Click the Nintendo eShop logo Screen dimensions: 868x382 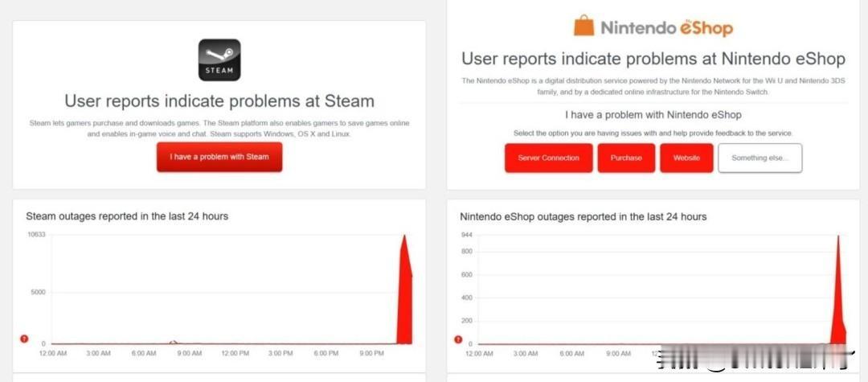653,27
